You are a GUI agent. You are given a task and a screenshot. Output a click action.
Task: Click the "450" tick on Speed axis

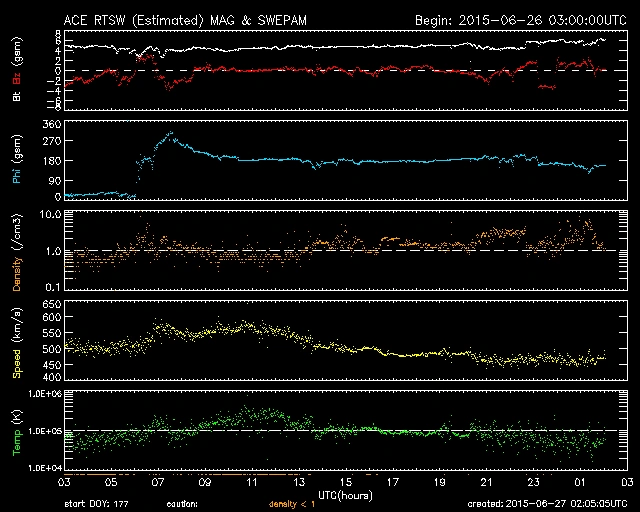(x=52, y=365)
